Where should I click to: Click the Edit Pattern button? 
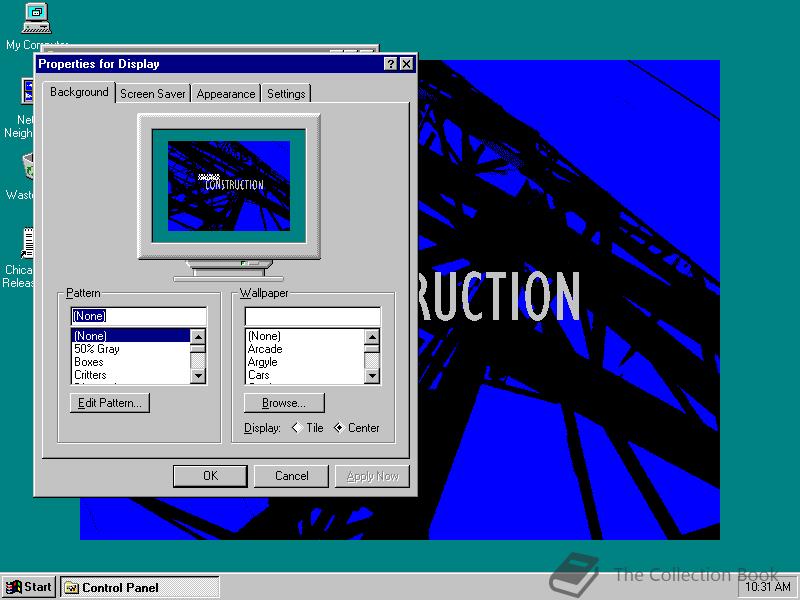click(x=110, y=403)
